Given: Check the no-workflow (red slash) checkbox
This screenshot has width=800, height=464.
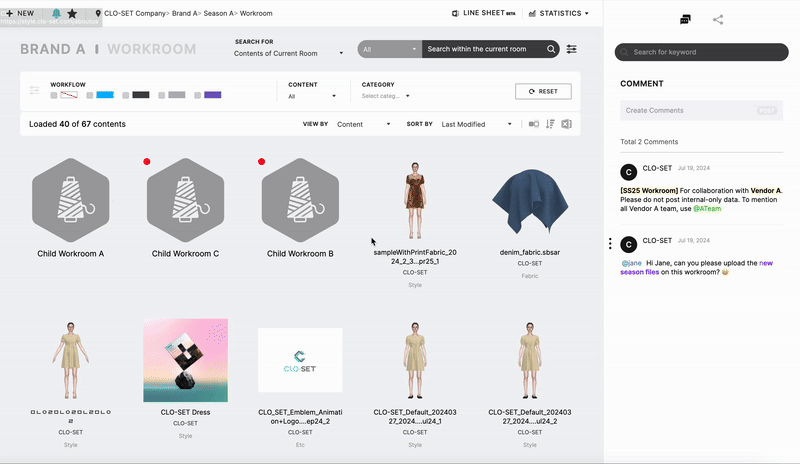Looking at the screenshot, I should [x=54, y=95].
